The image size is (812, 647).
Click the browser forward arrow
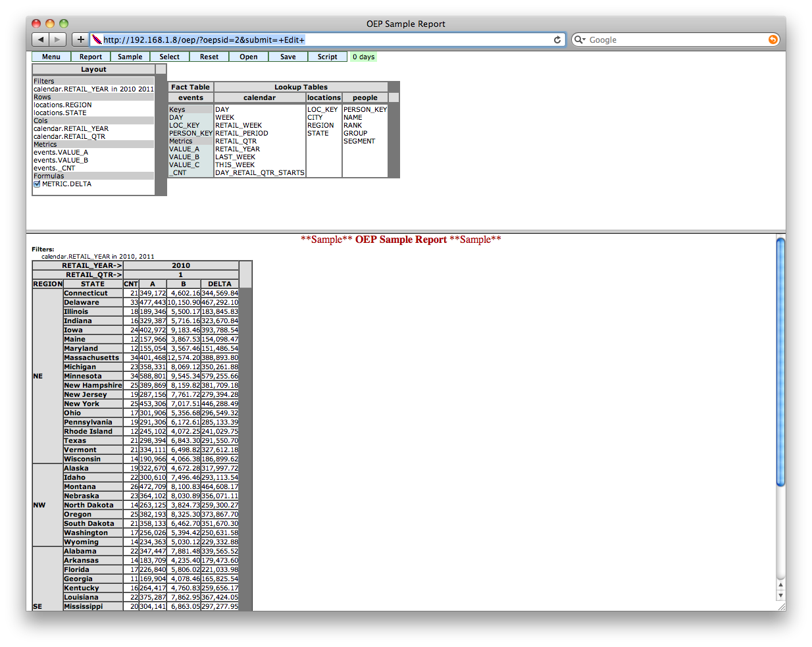coord(57,39)
